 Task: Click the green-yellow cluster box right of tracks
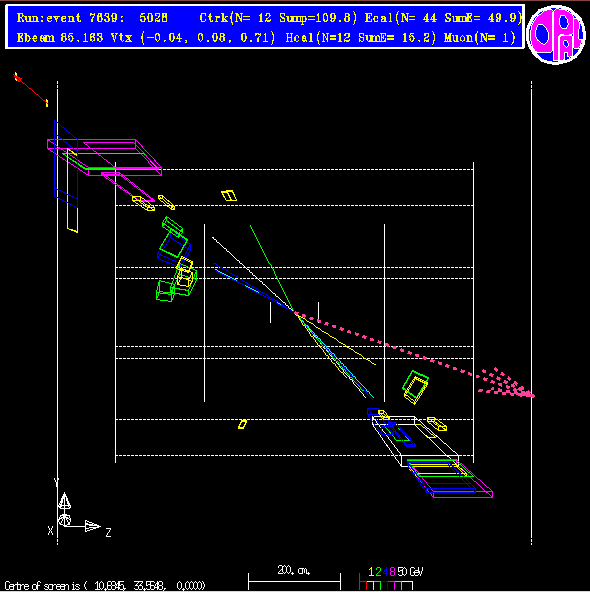pyautogui.click(x=415, y=387)
